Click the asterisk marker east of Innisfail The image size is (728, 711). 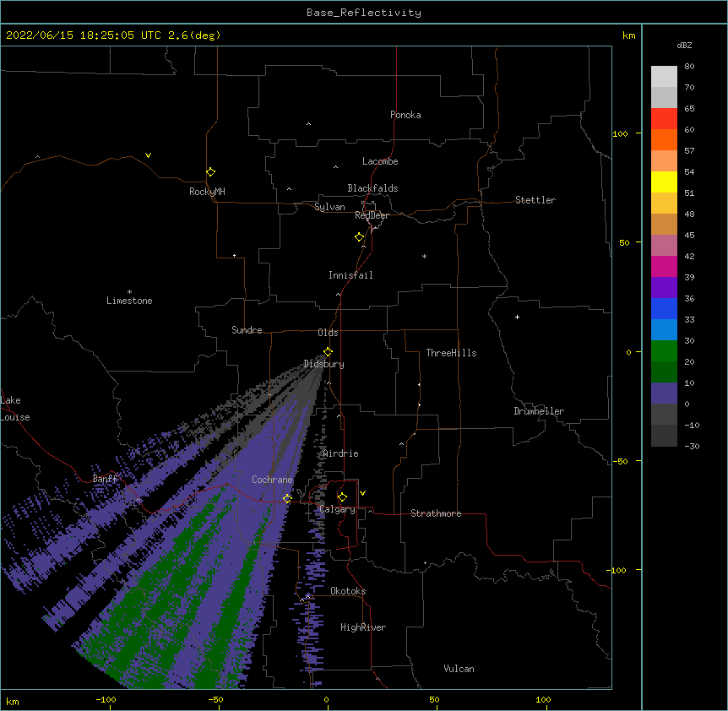pos(424,256)
